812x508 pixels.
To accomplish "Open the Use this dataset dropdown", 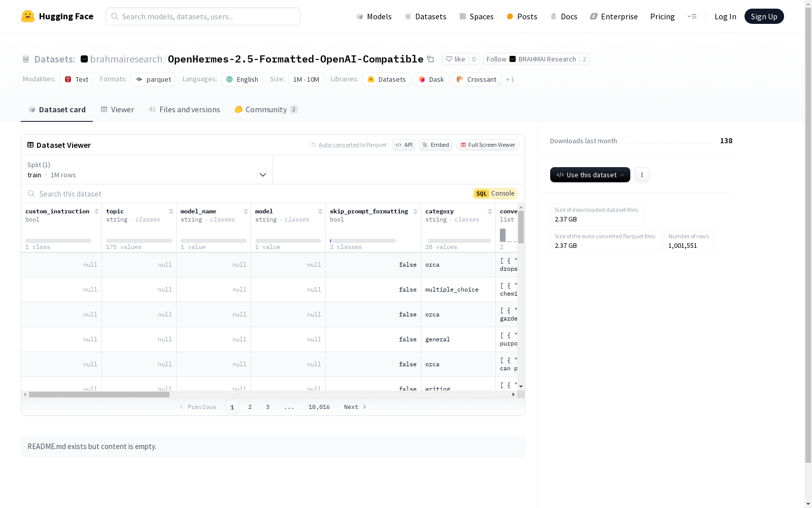I will click(x=590, y=175).
